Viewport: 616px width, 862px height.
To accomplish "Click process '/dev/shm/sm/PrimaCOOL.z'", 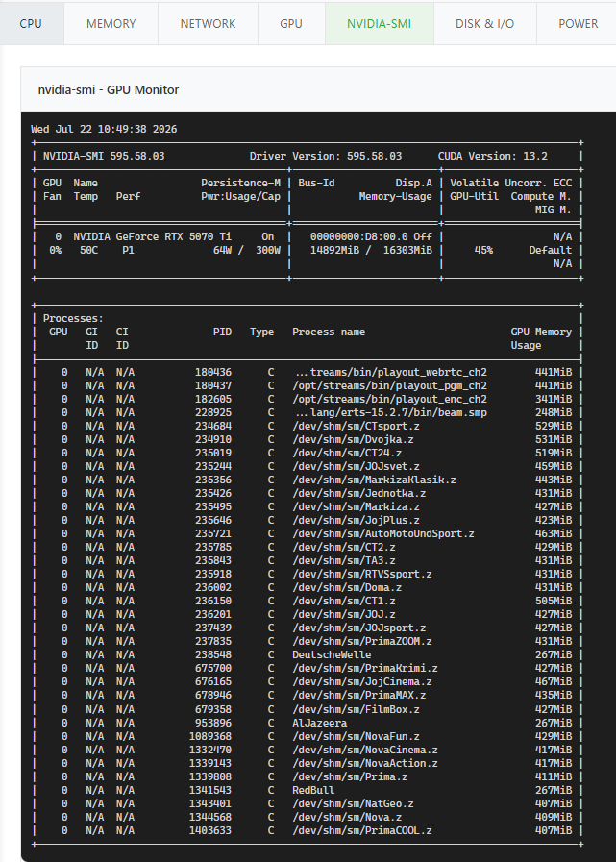I will tap(362, 830).
